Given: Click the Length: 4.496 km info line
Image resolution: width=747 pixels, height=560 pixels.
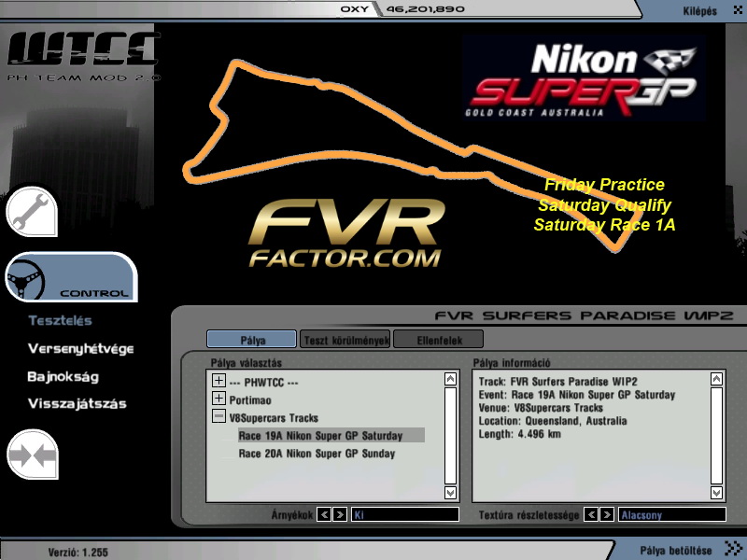Looking at the screenshot, I should 520,434.
